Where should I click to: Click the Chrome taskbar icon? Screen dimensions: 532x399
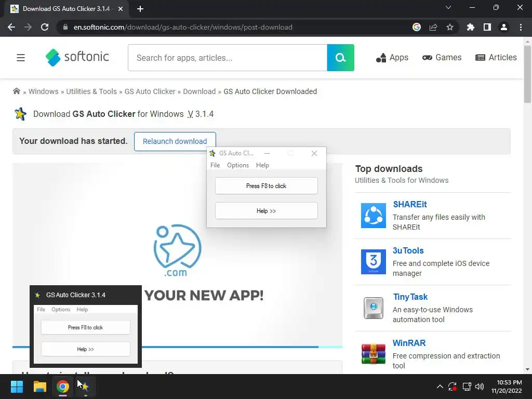click(63, 387)
